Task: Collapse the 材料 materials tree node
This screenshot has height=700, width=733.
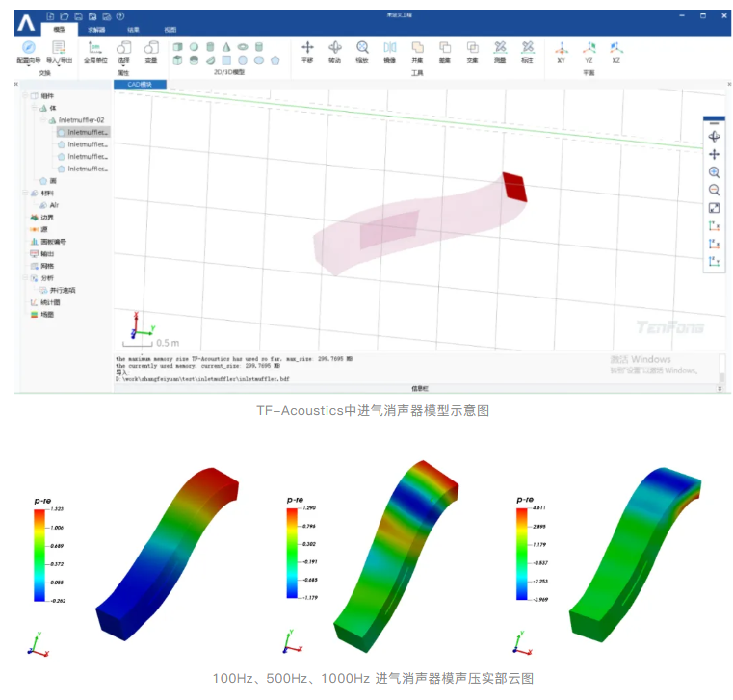Action: pyautogui.click(x=23, y=193)
